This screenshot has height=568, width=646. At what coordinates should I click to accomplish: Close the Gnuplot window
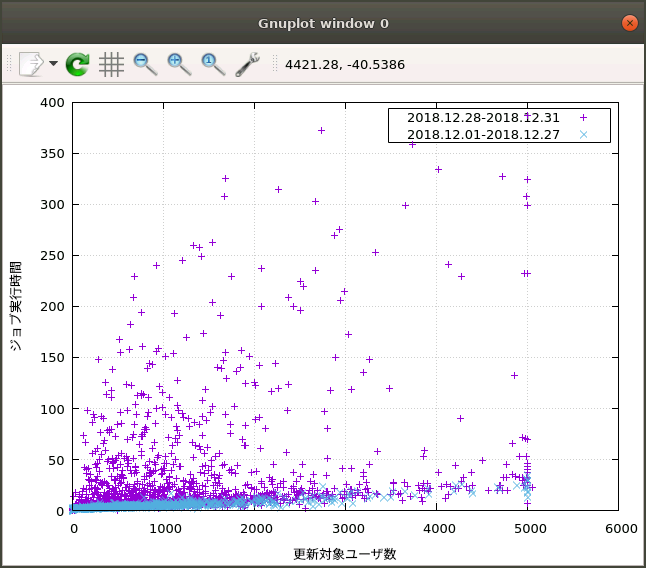[x=629, y=22]
